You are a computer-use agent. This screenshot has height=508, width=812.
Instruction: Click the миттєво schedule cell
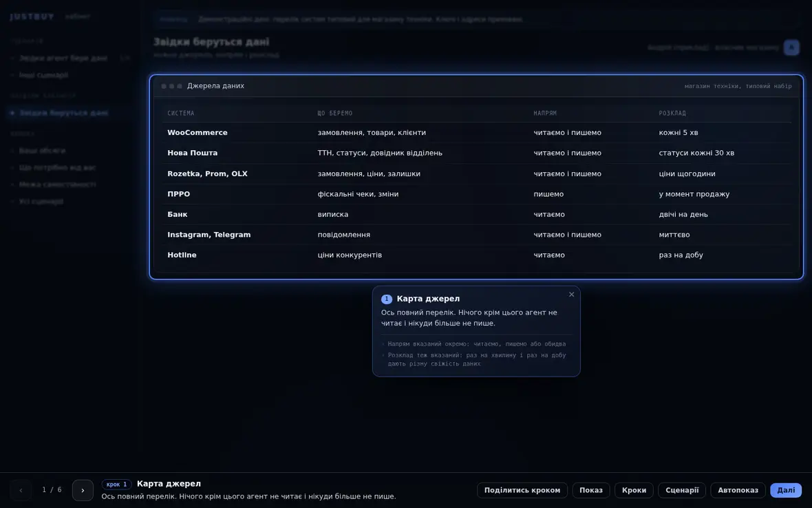click(674, 235)
